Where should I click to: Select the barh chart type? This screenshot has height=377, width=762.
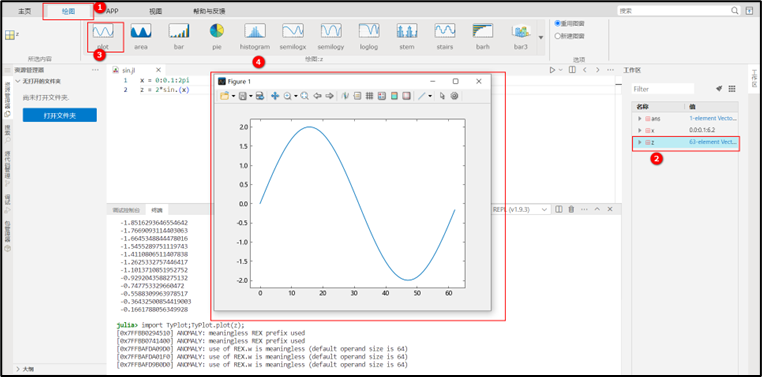point(483,36)
